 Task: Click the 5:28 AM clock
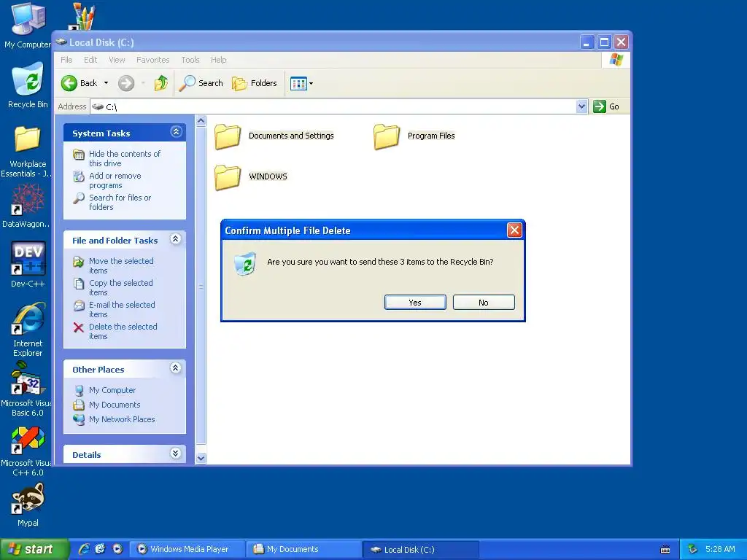pos(720,549)
